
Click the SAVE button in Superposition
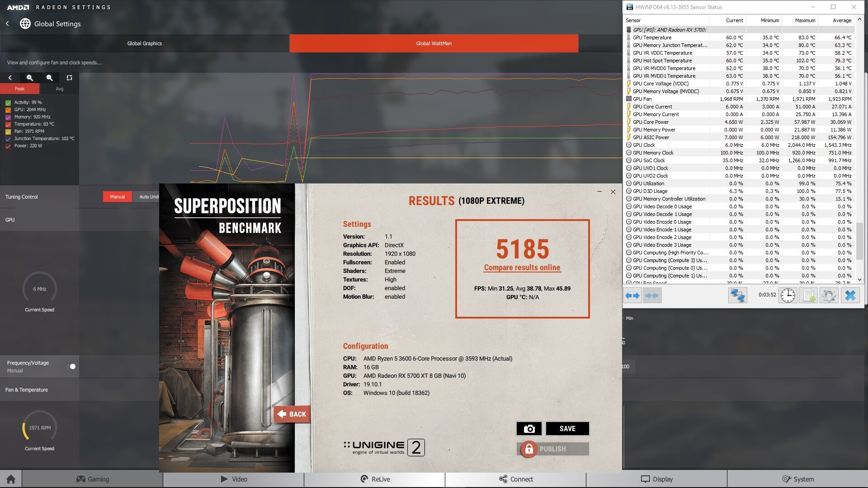pyautogui.click(x=567, y=428)
